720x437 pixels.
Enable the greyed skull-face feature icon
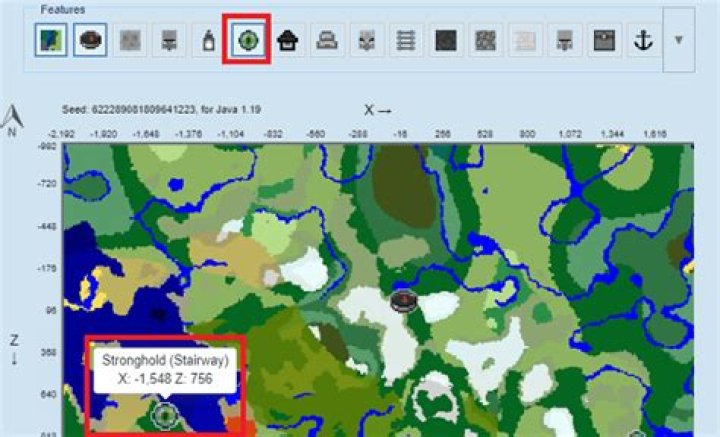pos(366,40)
